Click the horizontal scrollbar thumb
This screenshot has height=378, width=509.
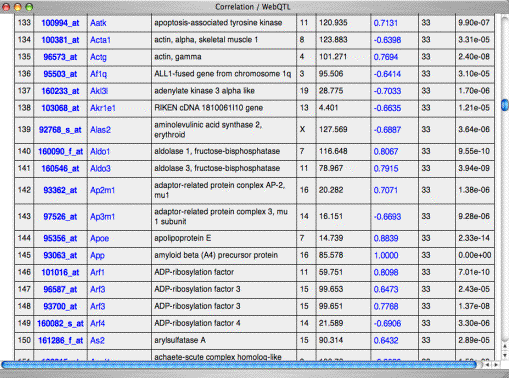(239, 365)
